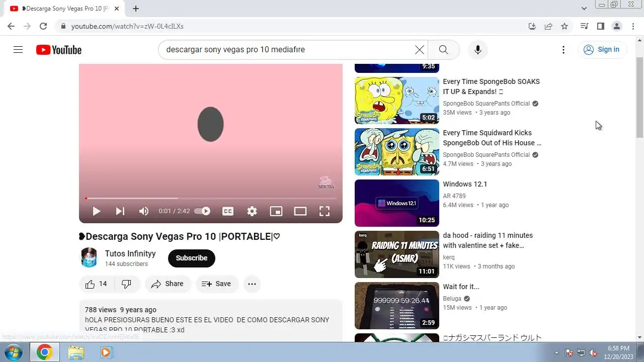644x362 pixels.
Task: Share the video
Action: [168, 284]
